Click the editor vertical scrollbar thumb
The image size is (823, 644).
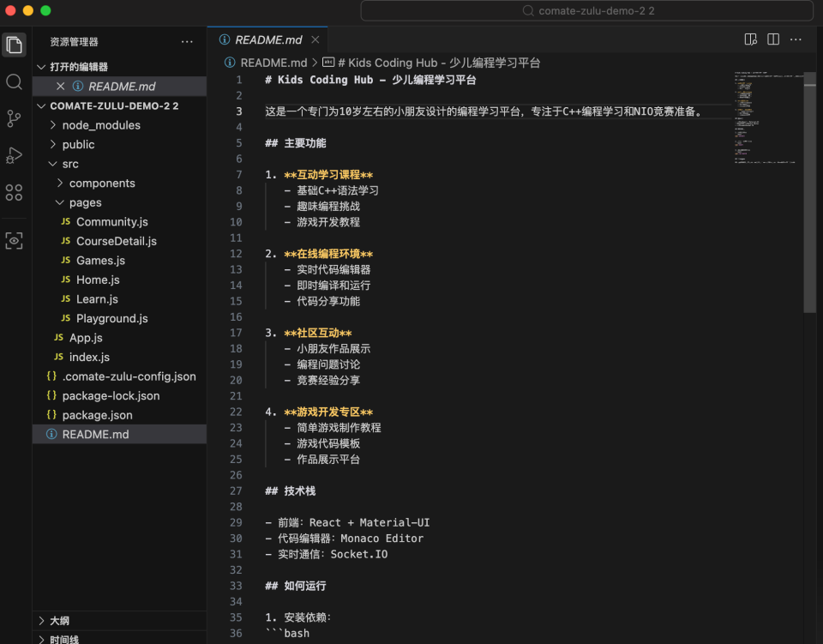810,191
